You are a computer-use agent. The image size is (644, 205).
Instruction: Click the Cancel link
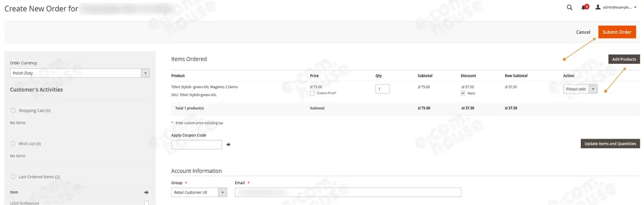[583, 32]
